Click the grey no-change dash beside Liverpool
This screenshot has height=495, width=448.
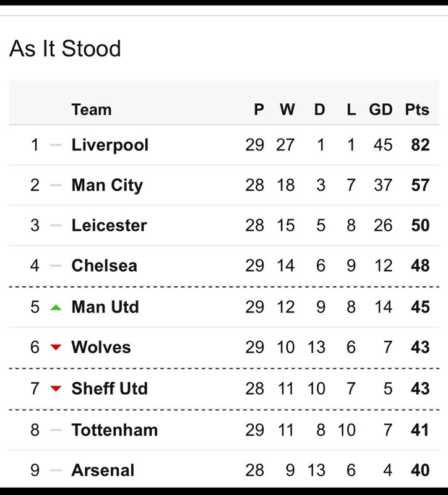(x=56, y=145)
